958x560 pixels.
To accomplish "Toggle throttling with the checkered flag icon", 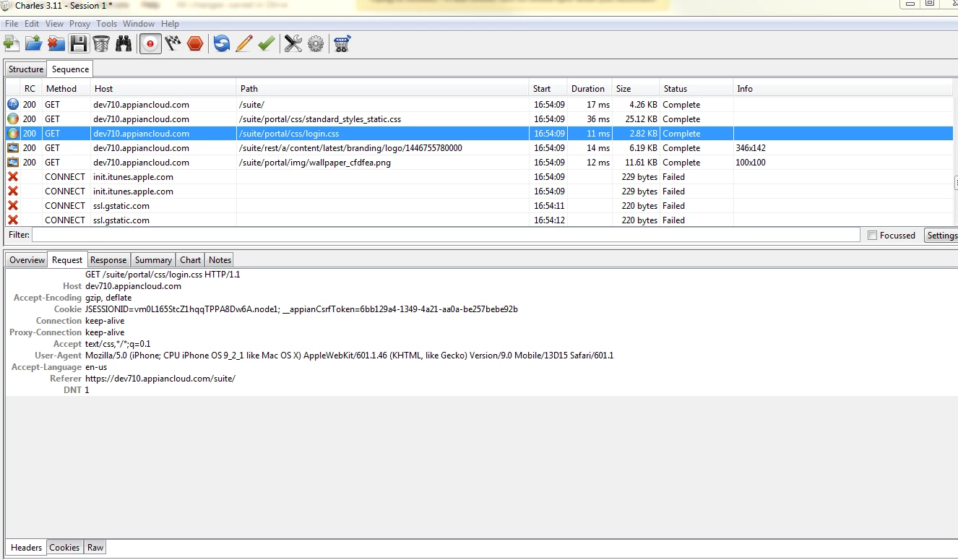I will (x=173, y=43).
